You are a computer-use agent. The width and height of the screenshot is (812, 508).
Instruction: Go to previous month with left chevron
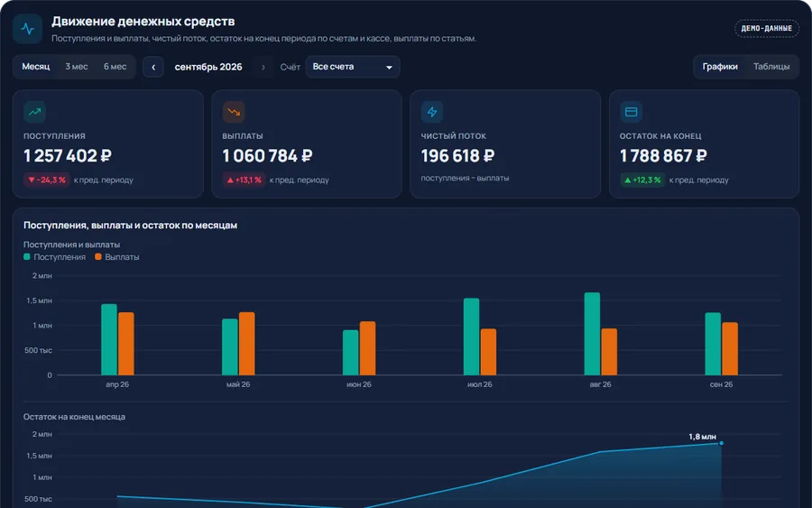point(153,67)
